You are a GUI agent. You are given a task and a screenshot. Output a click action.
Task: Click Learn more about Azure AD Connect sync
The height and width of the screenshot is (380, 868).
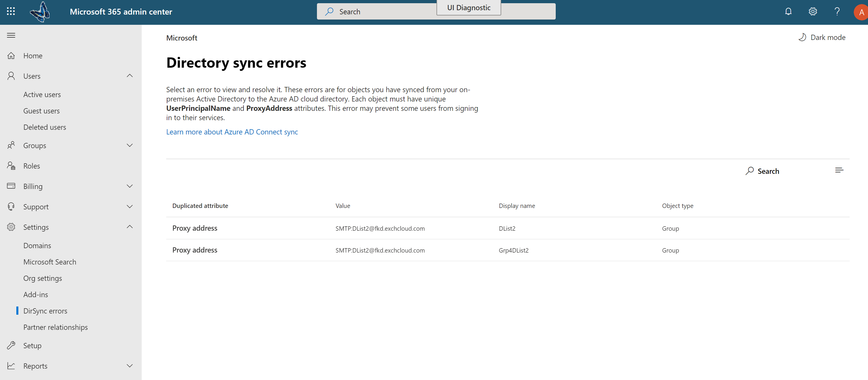click(232, 131)
